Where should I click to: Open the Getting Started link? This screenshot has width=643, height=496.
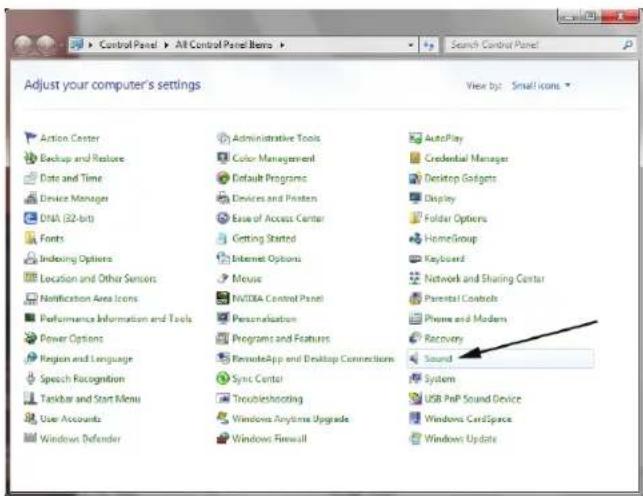[264, 238]
